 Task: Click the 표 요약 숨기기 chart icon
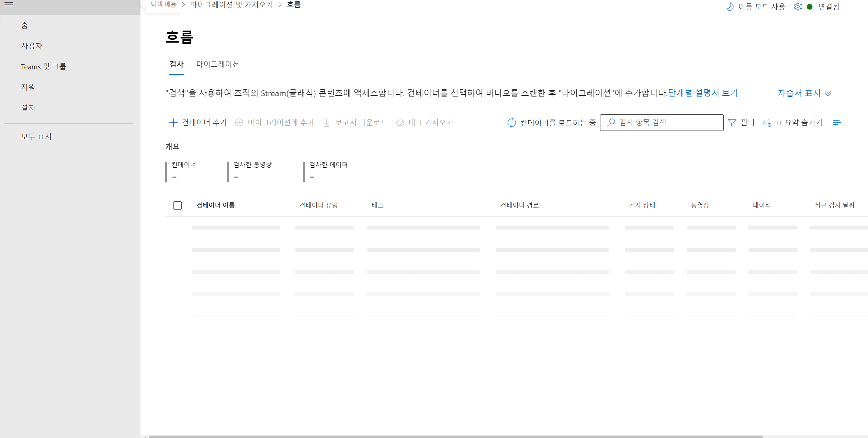(767, 123)
